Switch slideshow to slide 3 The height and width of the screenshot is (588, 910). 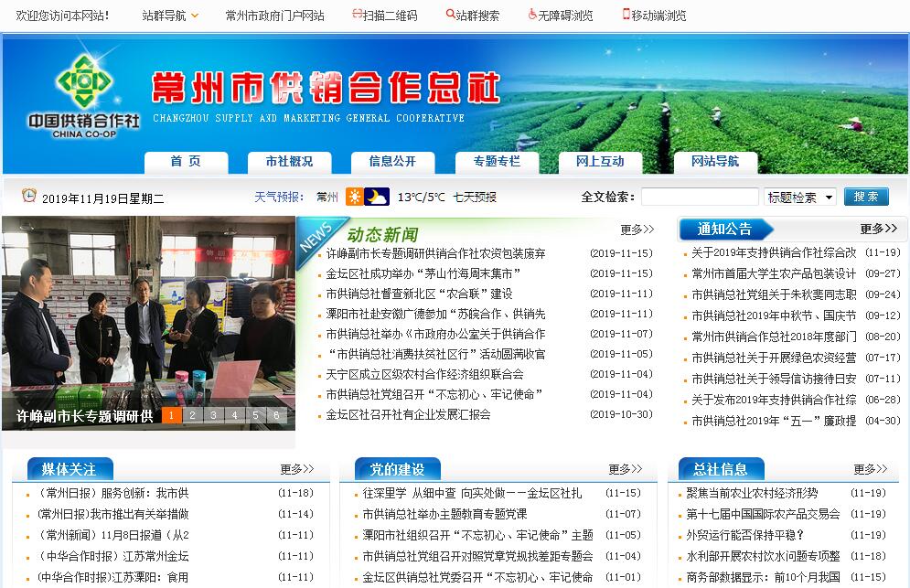click(212, 415)
